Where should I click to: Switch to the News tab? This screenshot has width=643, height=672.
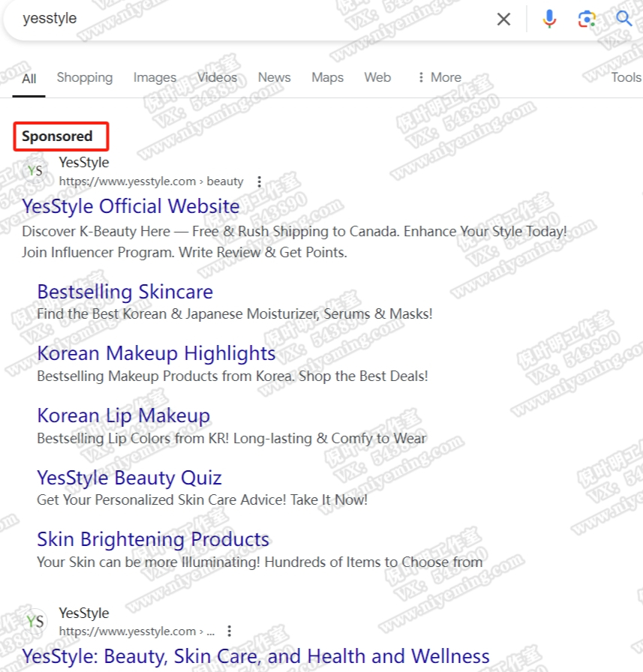point(275,77)
